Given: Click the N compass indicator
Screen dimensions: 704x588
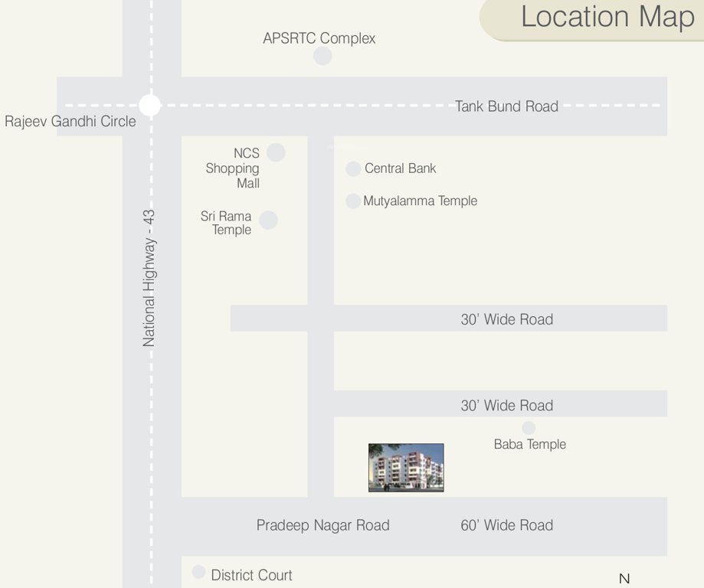Looking at the screenshot, I should [623, 579].
